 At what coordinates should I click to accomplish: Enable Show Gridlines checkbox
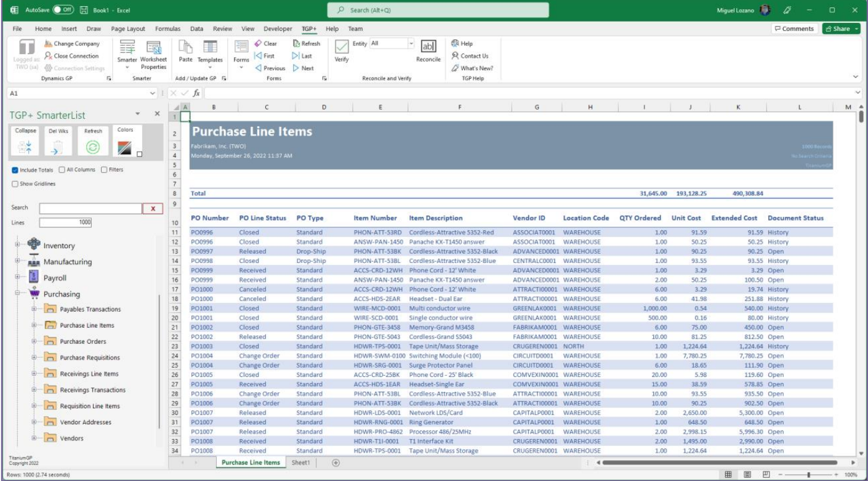tap(15, 184)
